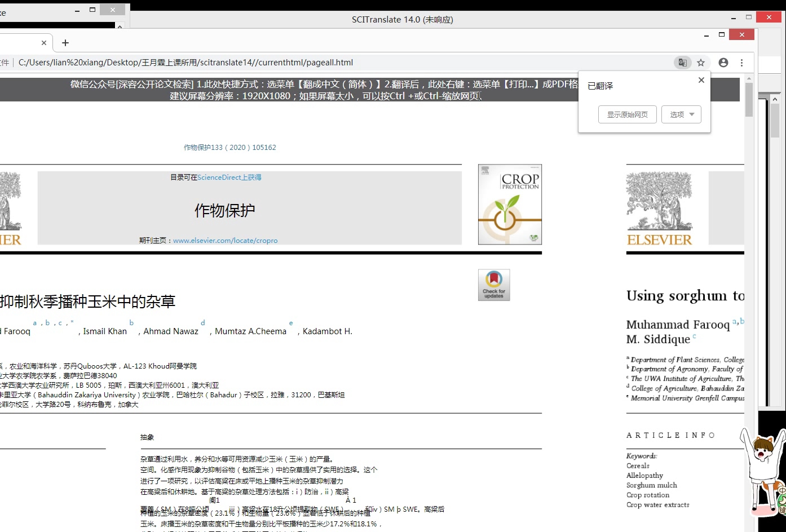This screenshot has height=532, width=786.
Task: Click author name Mumtaz A.Cheema
Action: 251,331
